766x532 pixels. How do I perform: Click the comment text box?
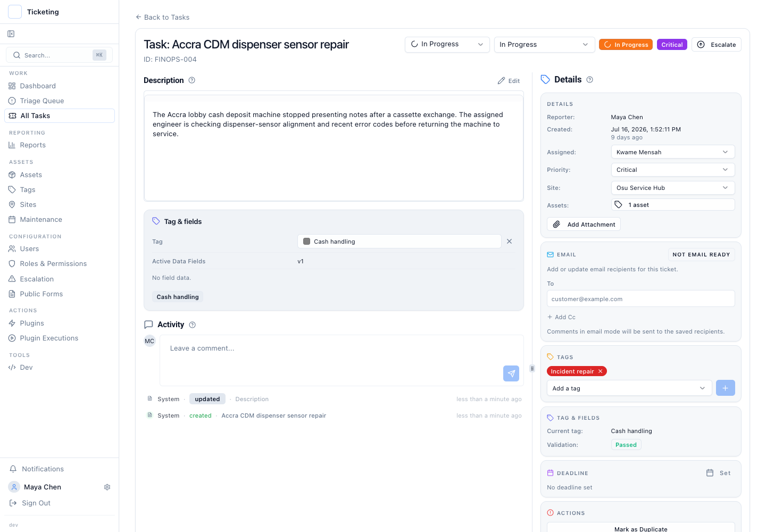coord(342,360)
